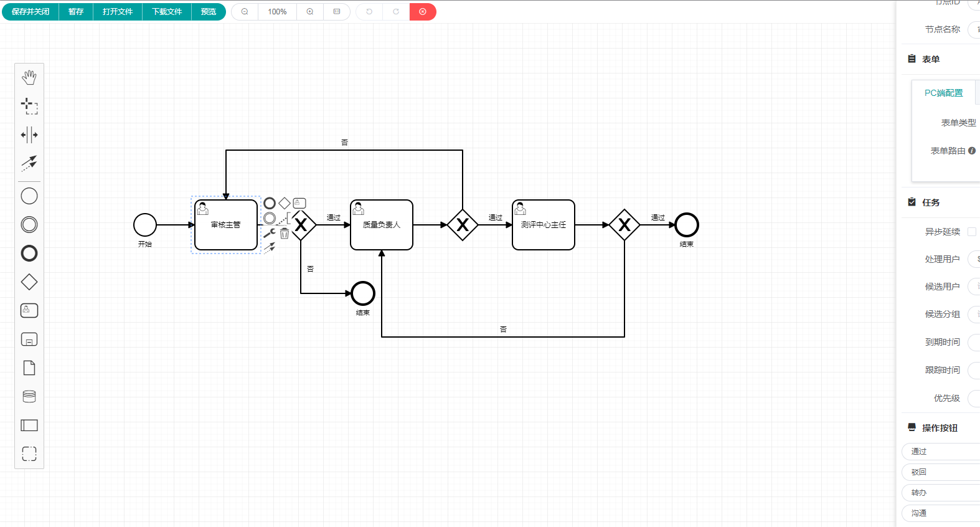Pick the user task shape in the palette
Viewport: 980px width, 527px height.
pyautogui.click(x=29, y=311)
